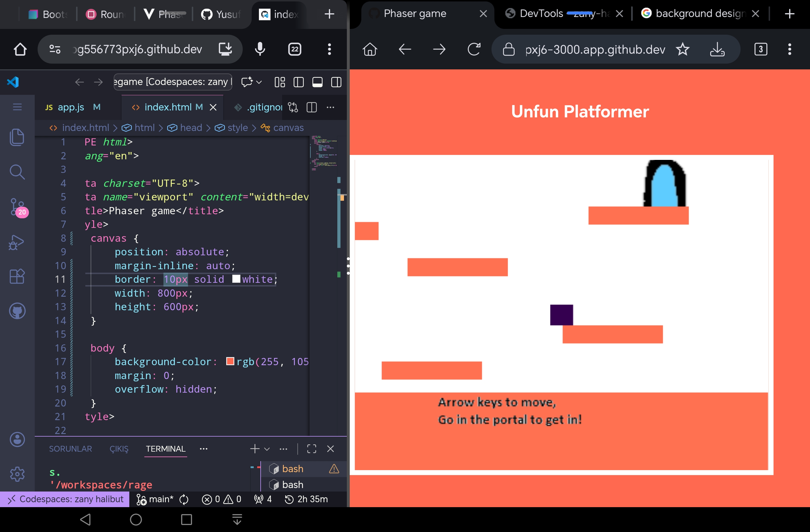Switch to the SORUNLAR panel tab
The width and height of the screenshot is (810, 532).
pos(71,449)
